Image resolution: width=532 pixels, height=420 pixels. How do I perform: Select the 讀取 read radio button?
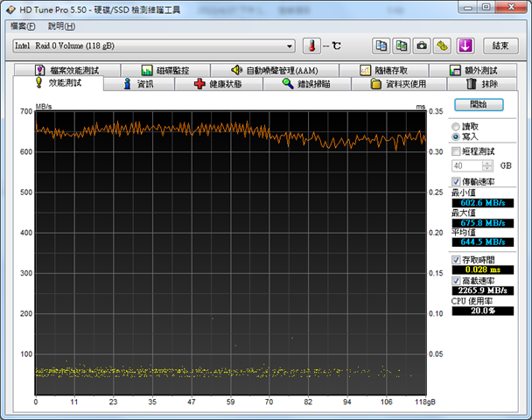click(x=456, y=126)
